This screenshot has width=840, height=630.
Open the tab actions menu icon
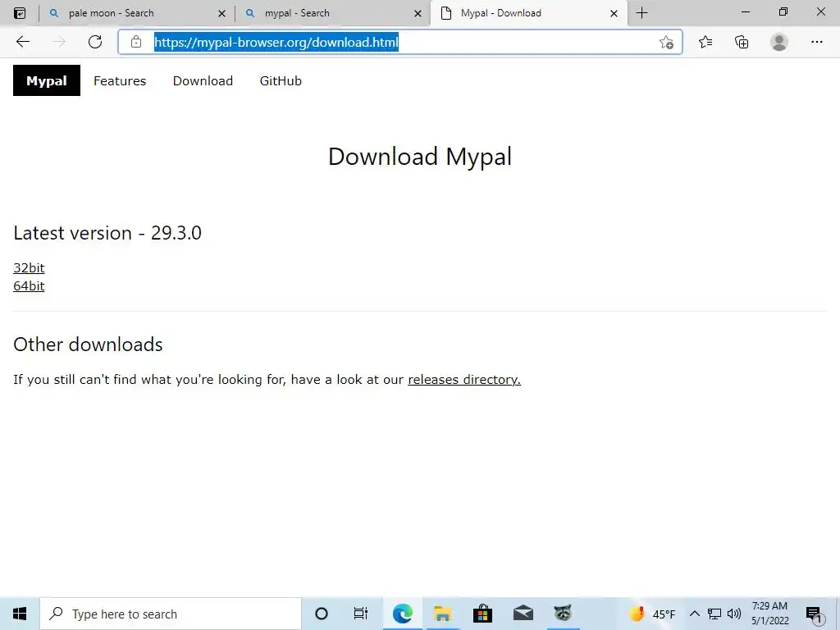point(20,13)
